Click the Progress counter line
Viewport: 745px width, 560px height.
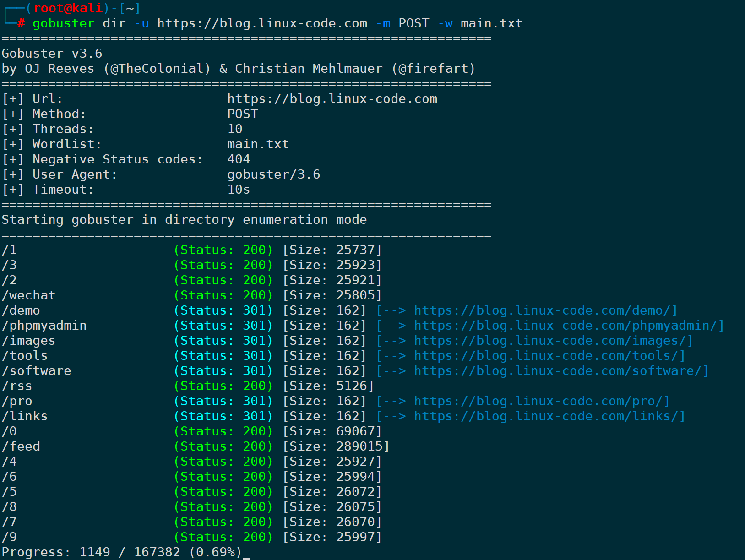click(121, 552)
